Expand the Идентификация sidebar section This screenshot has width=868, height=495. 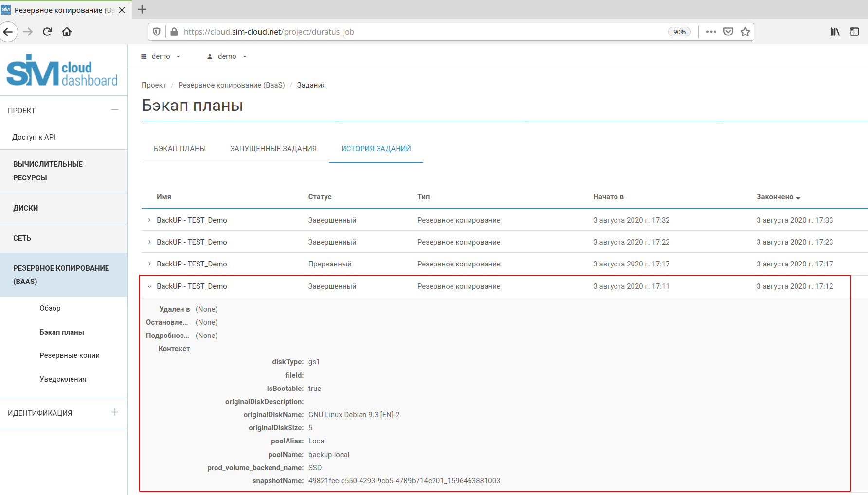[114, 413]
